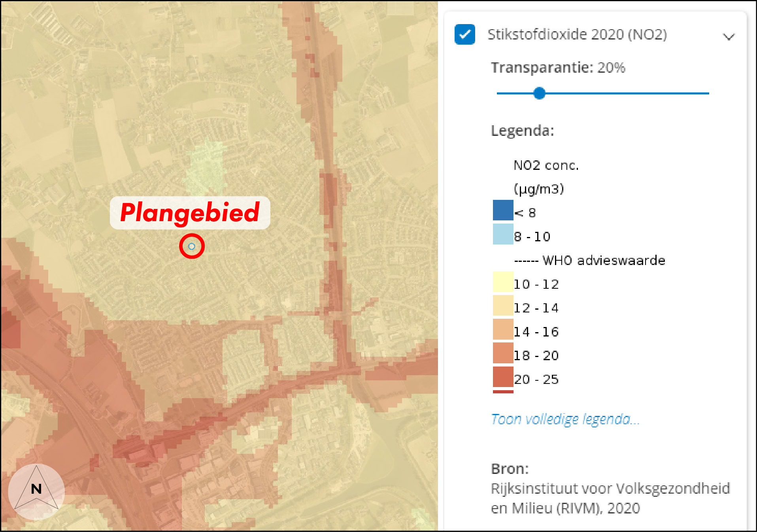Image resolution: width=757 pixels, height=532 pixels.
Task: Click the Transparantie: 20% label
Action: 558,68
